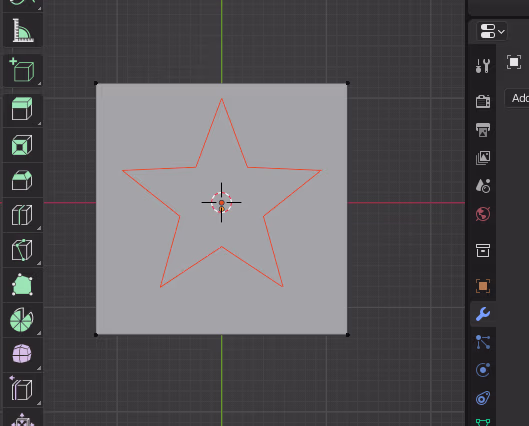The image size is (529, 426).
Task: Open the Render properties tab
Action: pos(483,101)
